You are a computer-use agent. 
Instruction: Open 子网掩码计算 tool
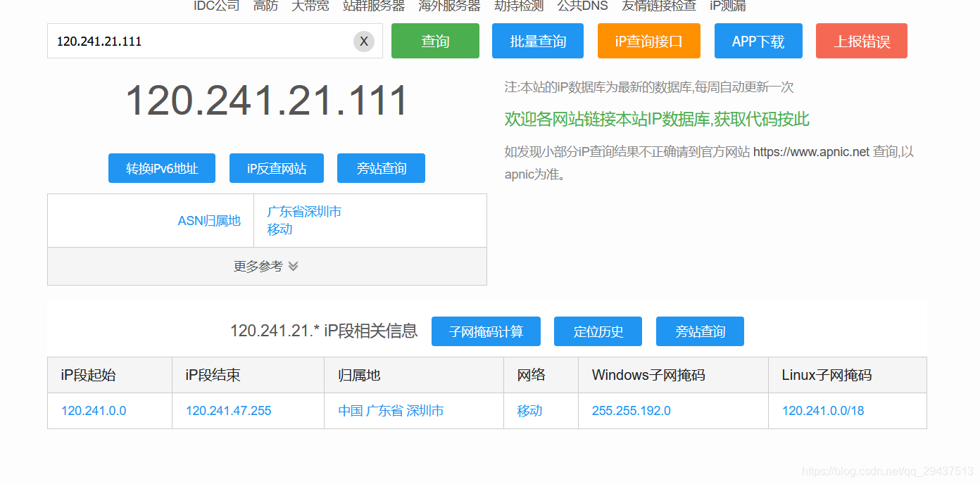pyautogui.click(x=486, y=331)
